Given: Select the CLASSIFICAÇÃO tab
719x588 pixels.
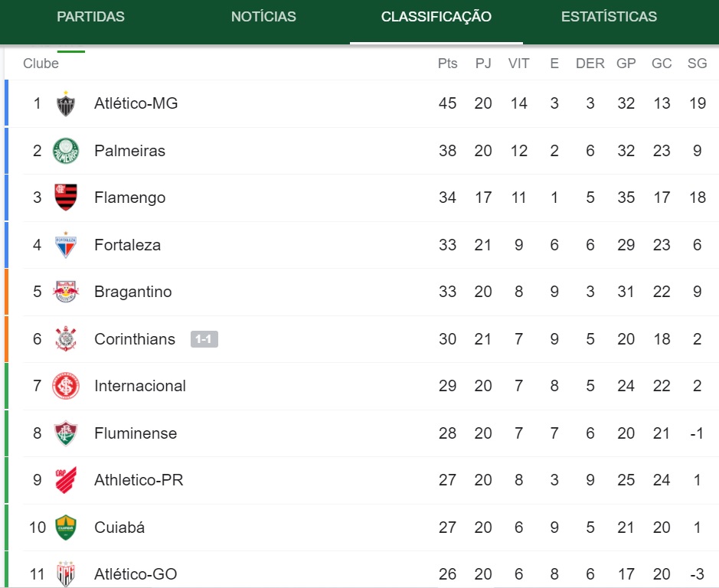Looking at the screenshot, I should point(436,17).
